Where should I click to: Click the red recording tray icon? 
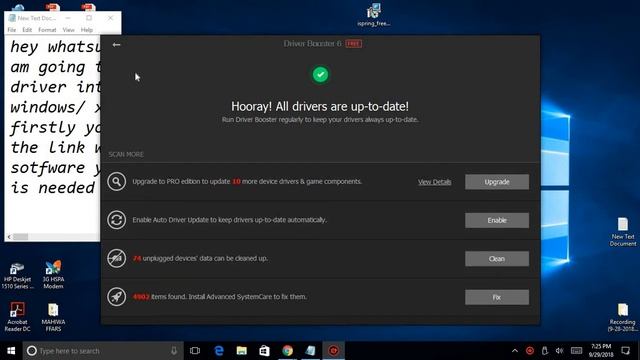coord(530,351)
